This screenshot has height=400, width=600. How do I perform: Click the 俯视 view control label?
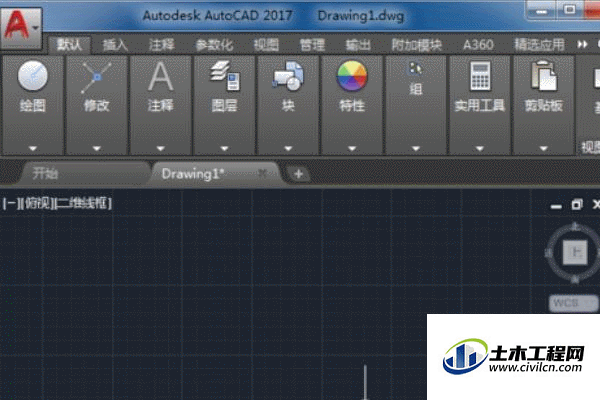pyautogui.click(x=37, y=204)
